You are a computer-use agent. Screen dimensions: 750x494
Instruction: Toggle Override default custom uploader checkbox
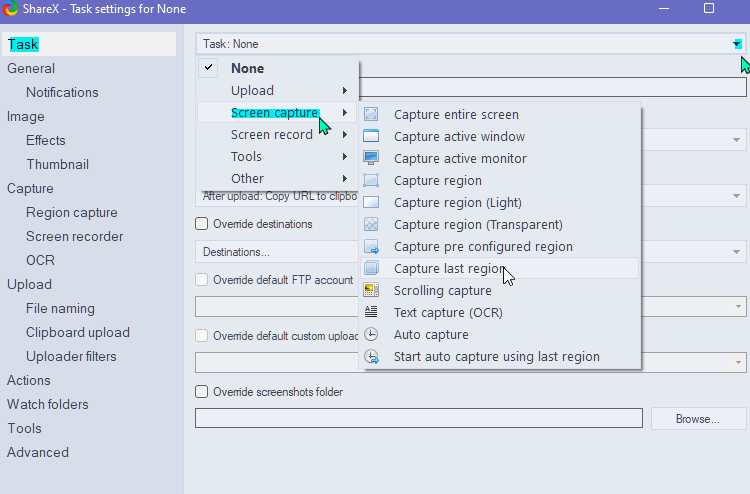coord(201,336)
